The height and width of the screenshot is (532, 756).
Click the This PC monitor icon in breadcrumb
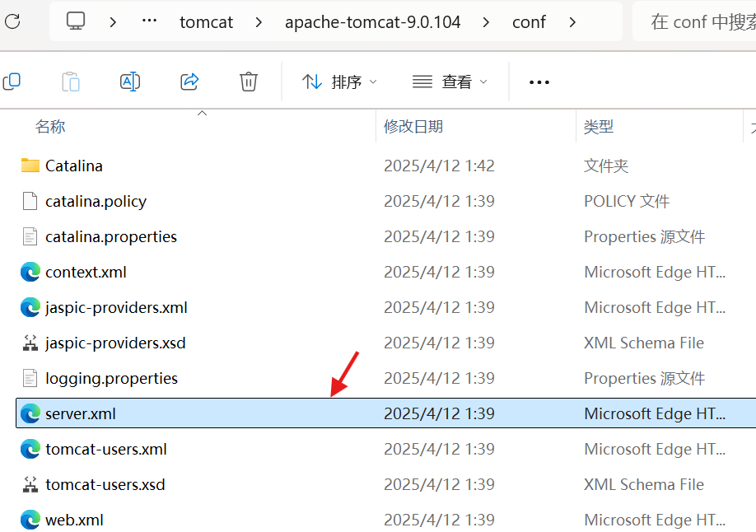(x=76, y=21)
